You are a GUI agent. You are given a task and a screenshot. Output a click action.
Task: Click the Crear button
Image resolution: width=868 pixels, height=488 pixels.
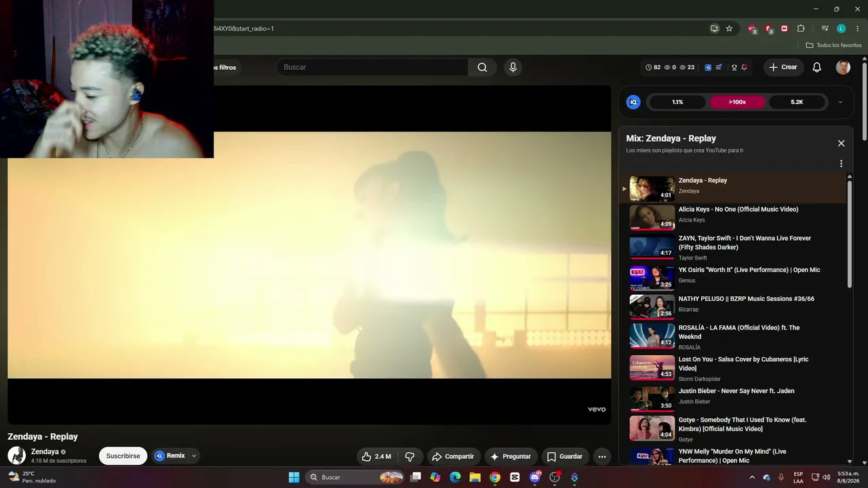[x=783, y=67]
